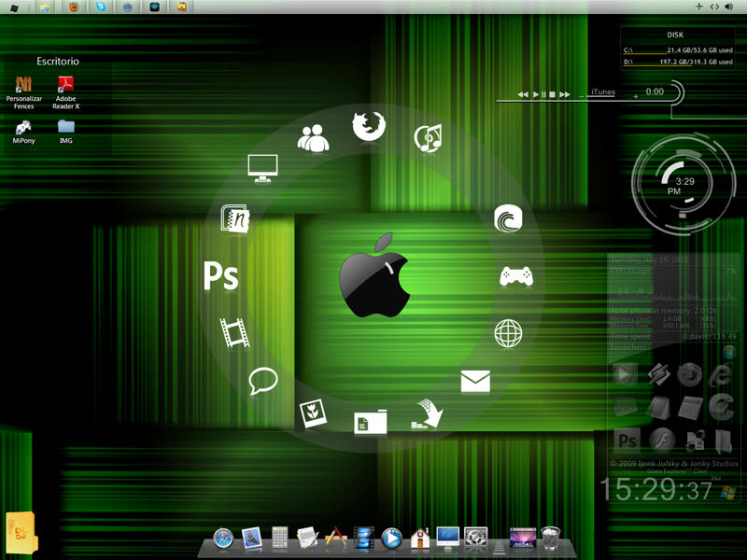Click the volume speaker in system tray

click(x=729, y=7)
